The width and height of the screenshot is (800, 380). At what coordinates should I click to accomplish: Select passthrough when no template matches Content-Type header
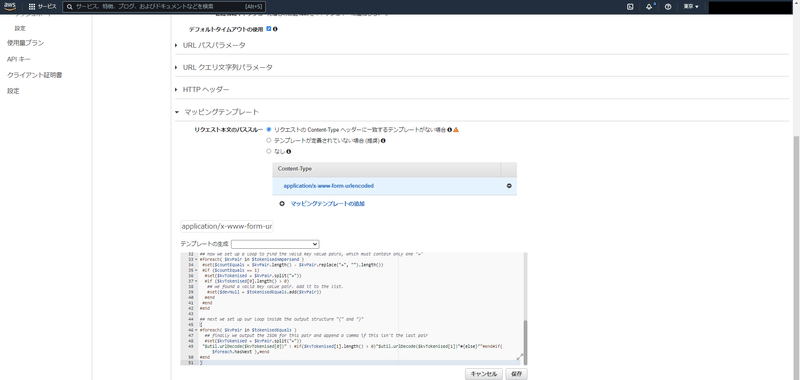click(x=269, y=130)
